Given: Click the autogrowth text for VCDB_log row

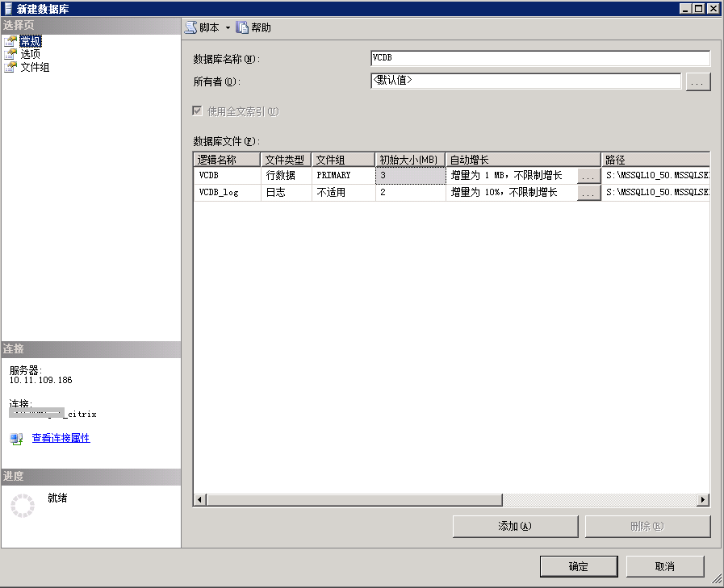Looking at the screenshot, I should point(504,193).
